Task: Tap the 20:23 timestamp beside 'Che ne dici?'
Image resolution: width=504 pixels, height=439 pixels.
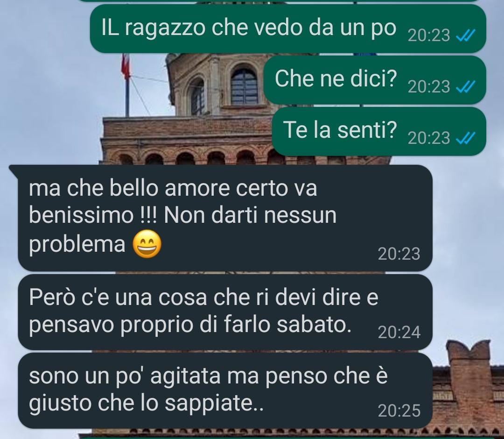Action: (429, 87)
